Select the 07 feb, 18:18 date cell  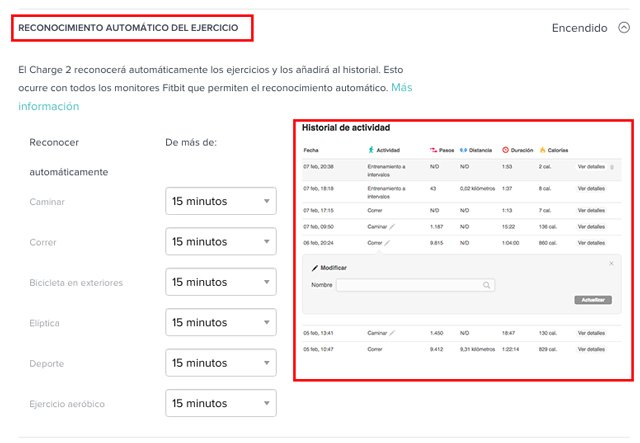click(318, 189)
